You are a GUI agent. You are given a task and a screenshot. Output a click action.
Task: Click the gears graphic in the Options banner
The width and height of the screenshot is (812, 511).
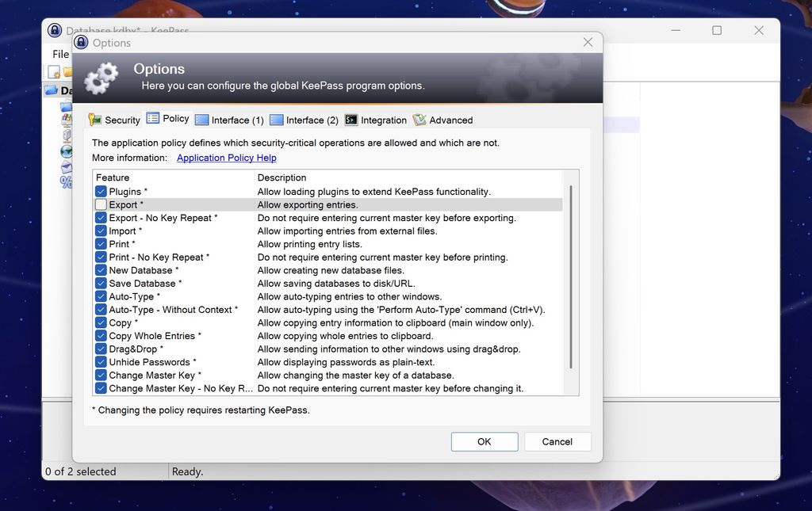click(101, 77)
